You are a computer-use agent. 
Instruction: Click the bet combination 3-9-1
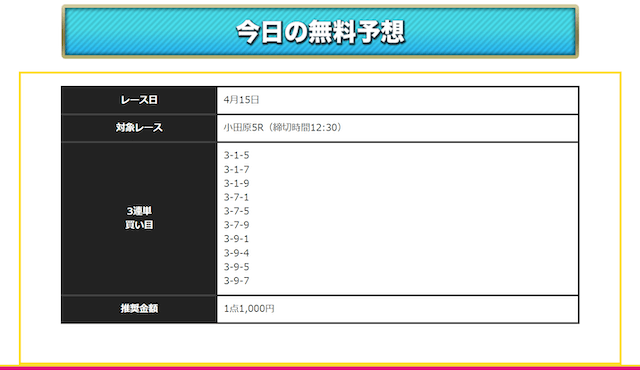(x=236, y=239)
